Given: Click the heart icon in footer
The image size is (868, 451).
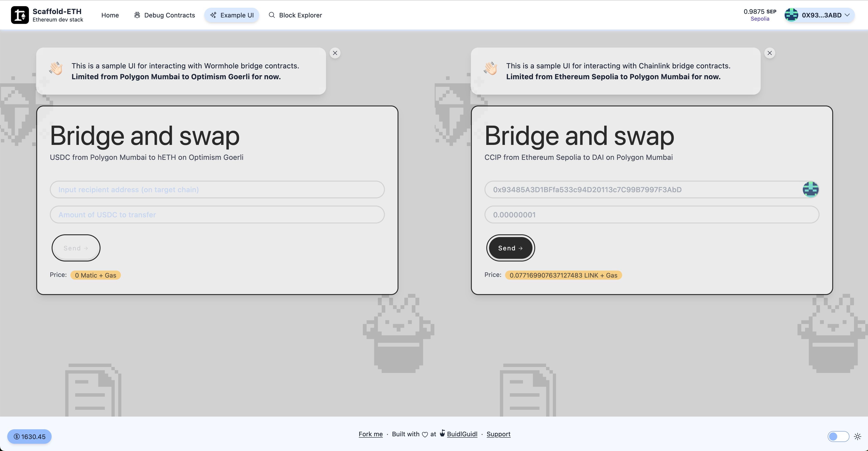Looking at the screenshot, I should click(x=425, y=434).
